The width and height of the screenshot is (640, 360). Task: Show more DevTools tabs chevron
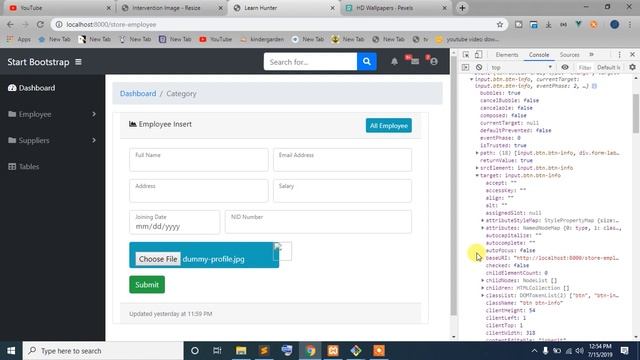click(x=591, y=54)
